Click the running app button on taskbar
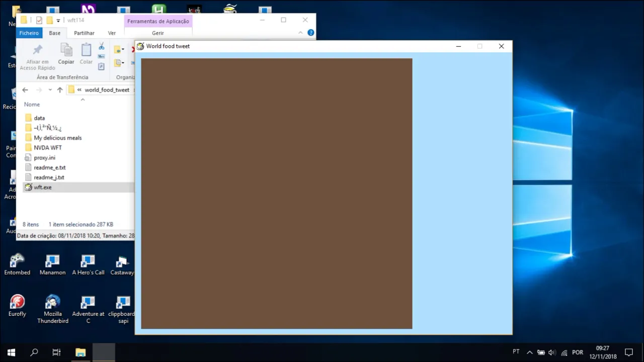The image size is (644, 362). pyautogui.click(x=103, y=352)
